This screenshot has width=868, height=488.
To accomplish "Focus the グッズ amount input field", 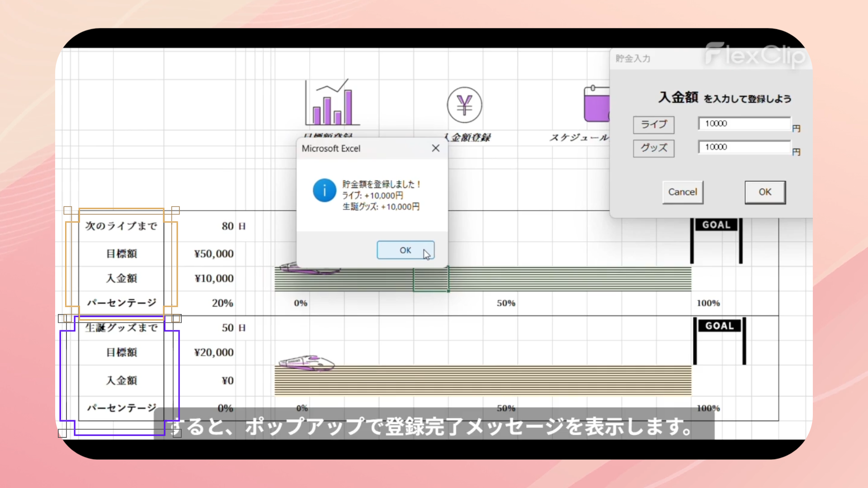I will (x=744, y=147).
